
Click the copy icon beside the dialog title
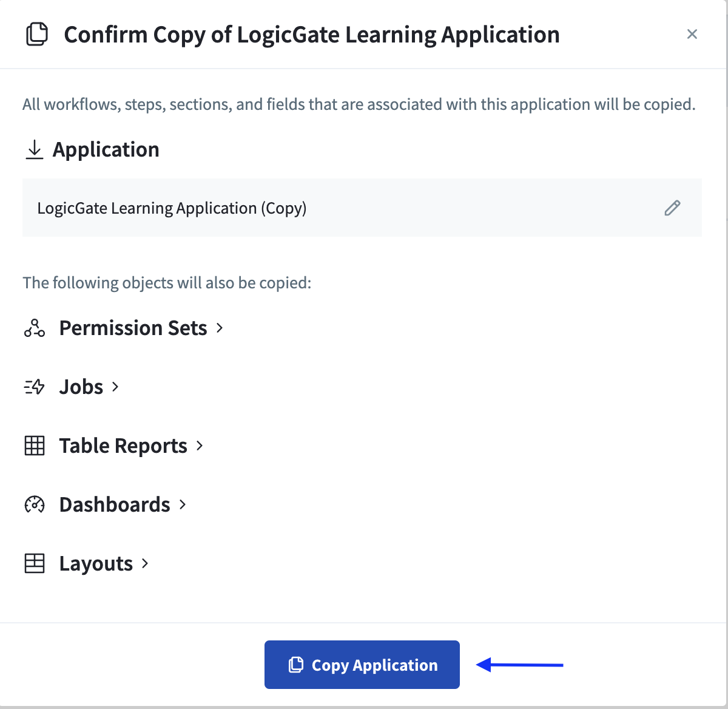click(37, 34)
